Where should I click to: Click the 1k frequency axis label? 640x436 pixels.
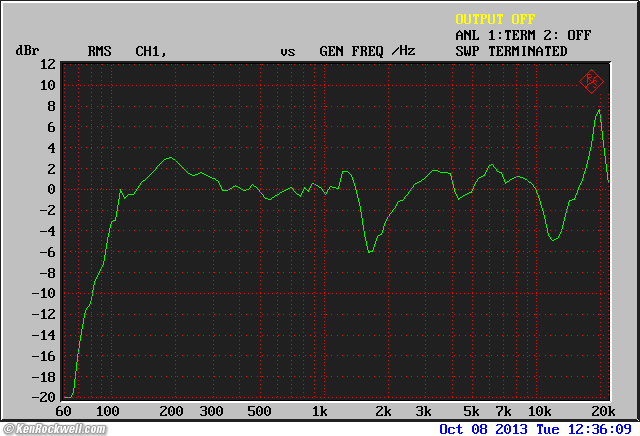[319, 411]
